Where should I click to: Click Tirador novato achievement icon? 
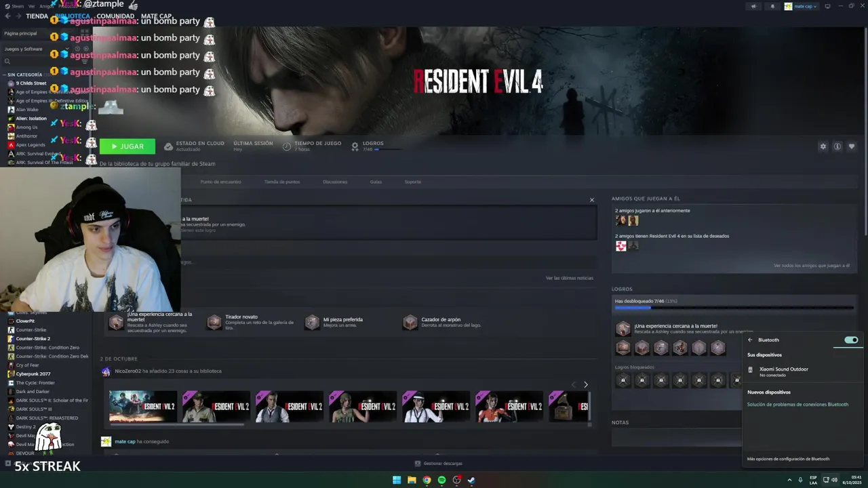click(214, 322)
